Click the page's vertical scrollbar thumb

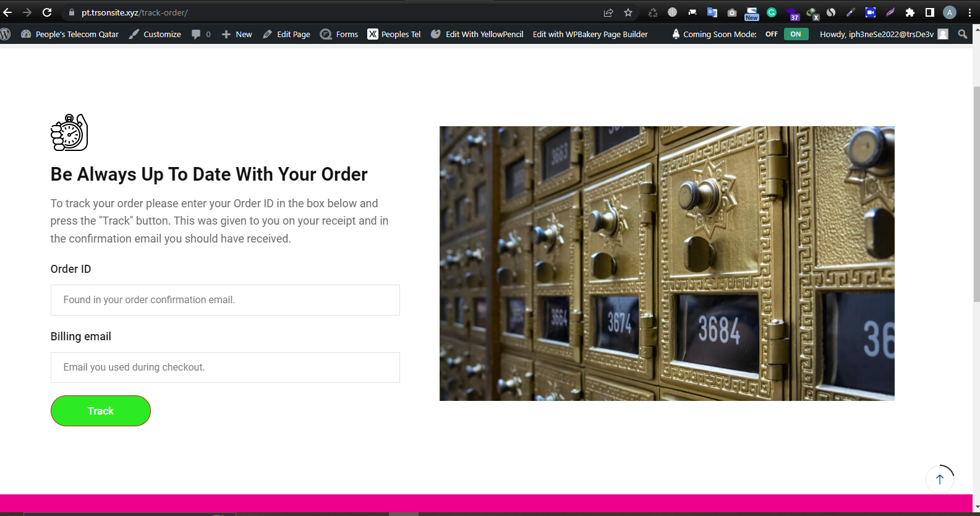[976, 194]
